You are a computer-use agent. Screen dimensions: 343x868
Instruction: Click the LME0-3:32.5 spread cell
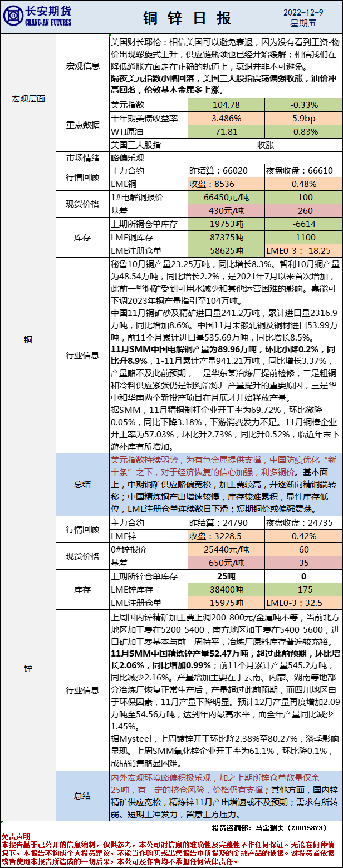pyautogui.click(x=304, y=603)
